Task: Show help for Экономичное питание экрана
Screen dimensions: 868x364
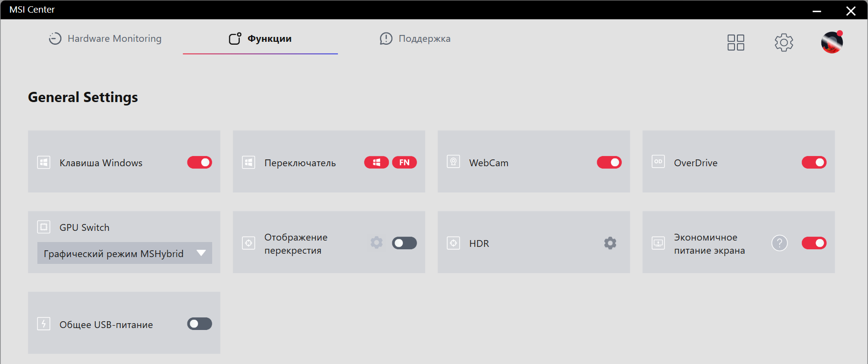Action: (x=780, y=243)
